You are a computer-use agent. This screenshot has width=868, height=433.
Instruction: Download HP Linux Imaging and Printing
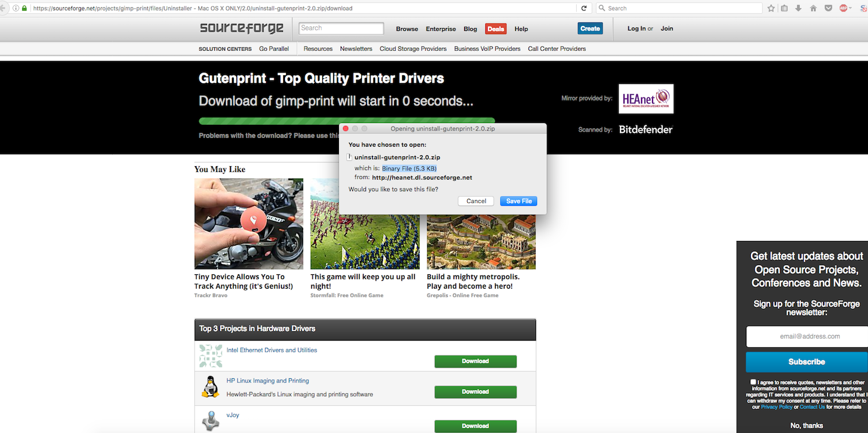[476, 392]
